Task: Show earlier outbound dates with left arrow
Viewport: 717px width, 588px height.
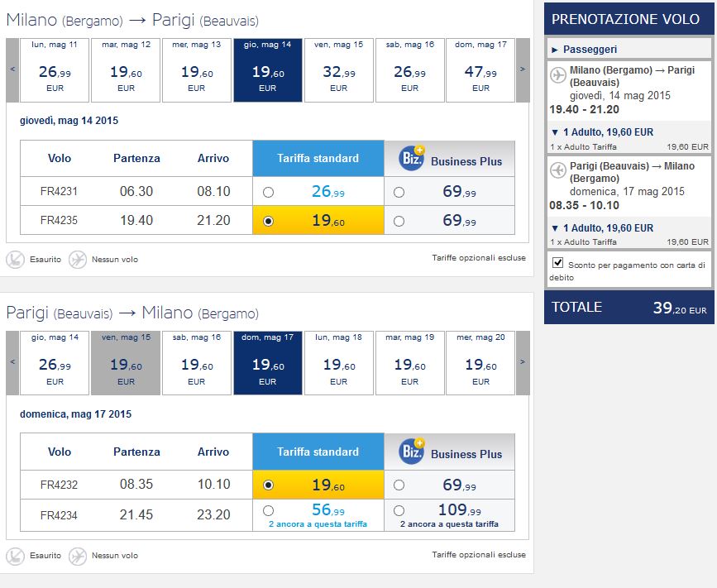Action: tap(12, 70)
